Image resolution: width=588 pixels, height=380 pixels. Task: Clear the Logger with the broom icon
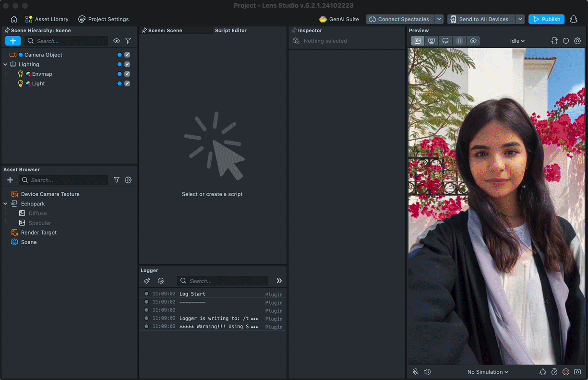pos(147,281)
